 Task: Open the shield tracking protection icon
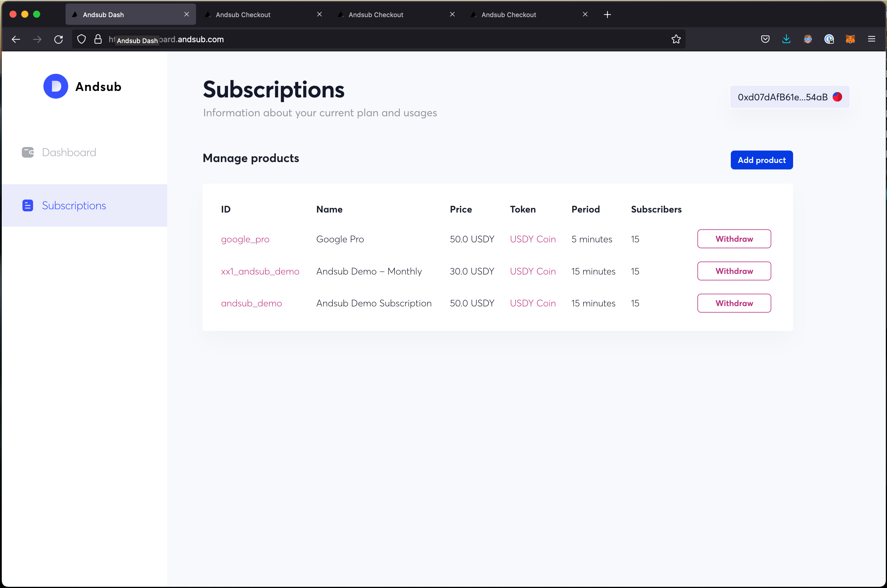(x=81, y=39)
